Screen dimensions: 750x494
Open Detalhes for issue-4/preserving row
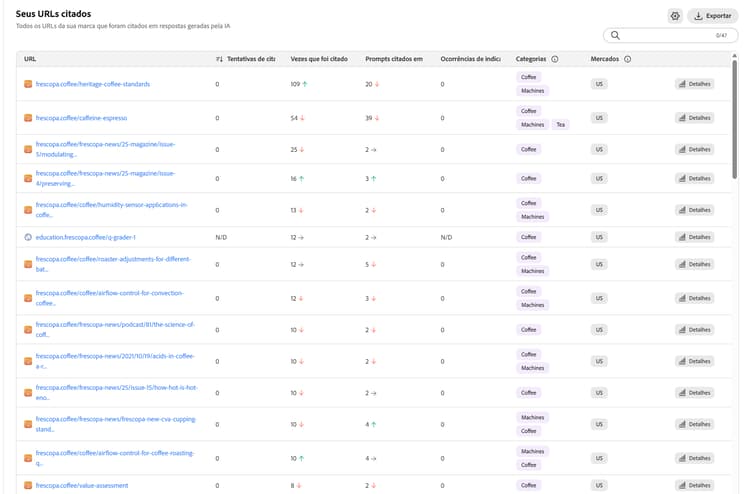695,179
